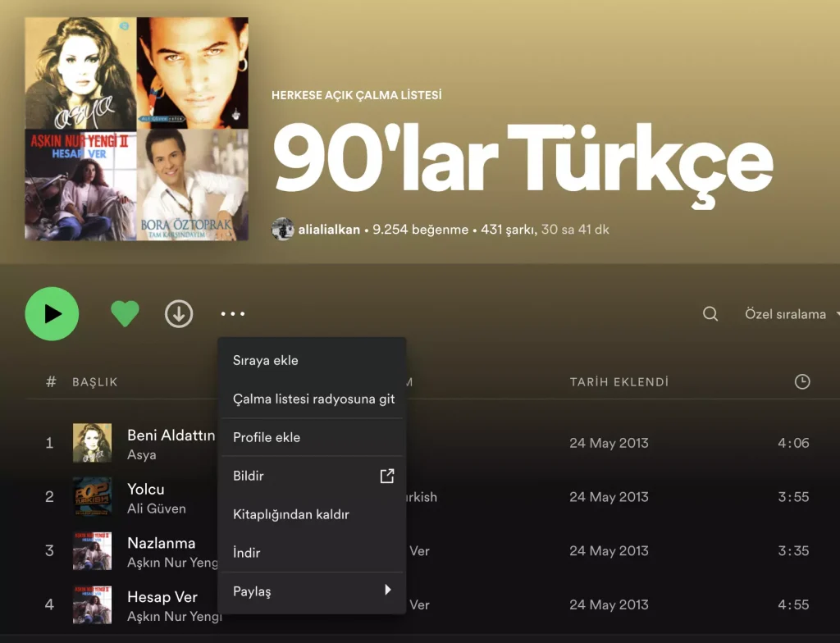Click the HERKESE AÇIK ÇALMA LİSTESİ label
Image resolution: width=840 pixels, height=643 pixels.
point(357,95)
